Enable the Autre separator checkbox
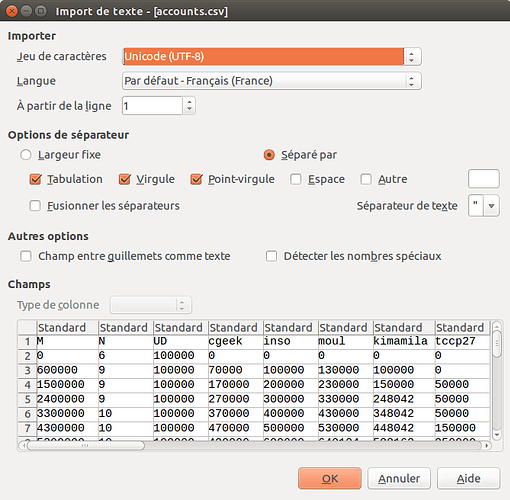Image resolution: width=510 pixels, height=500 pixels. pyautogui.click(x=366, y=179)
